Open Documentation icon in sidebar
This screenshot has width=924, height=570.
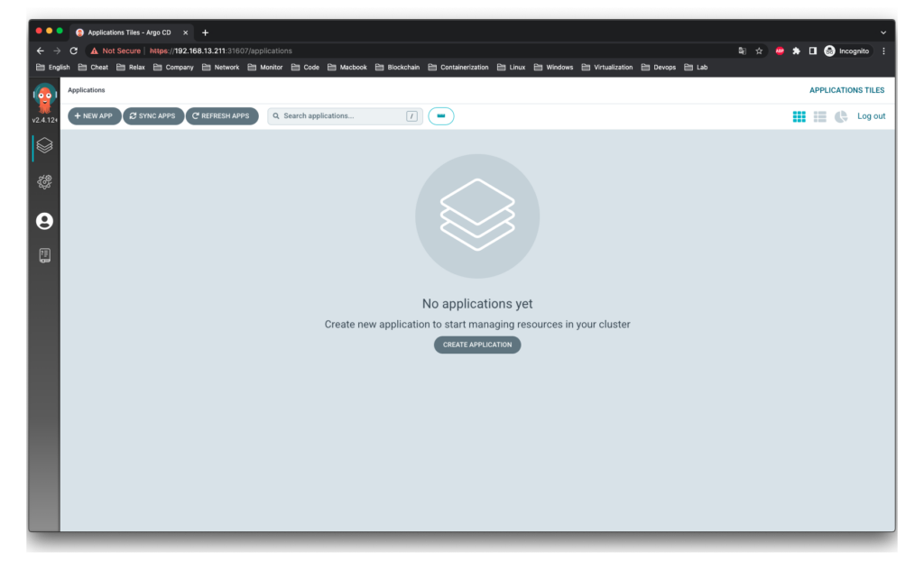click(x=44, y=255)
